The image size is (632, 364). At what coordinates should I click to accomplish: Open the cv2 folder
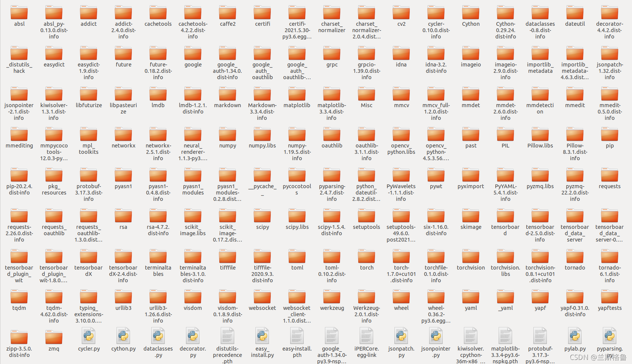[401, 13]
